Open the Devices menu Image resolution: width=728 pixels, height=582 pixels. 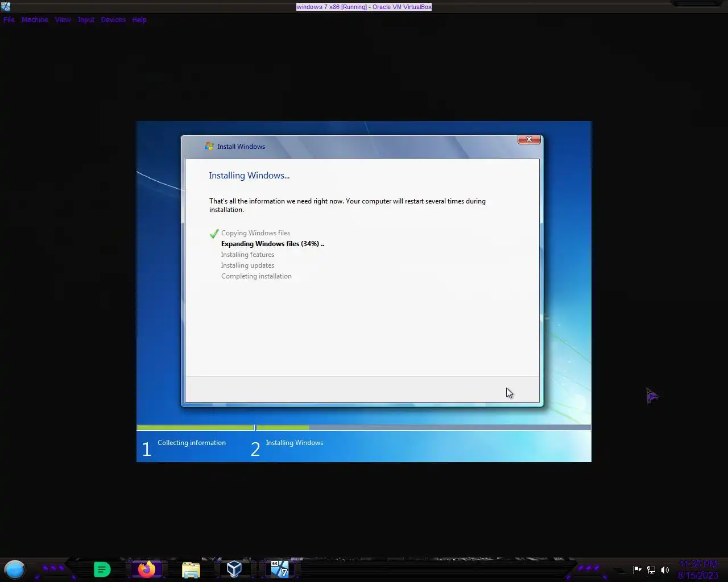tap(113, 20)
